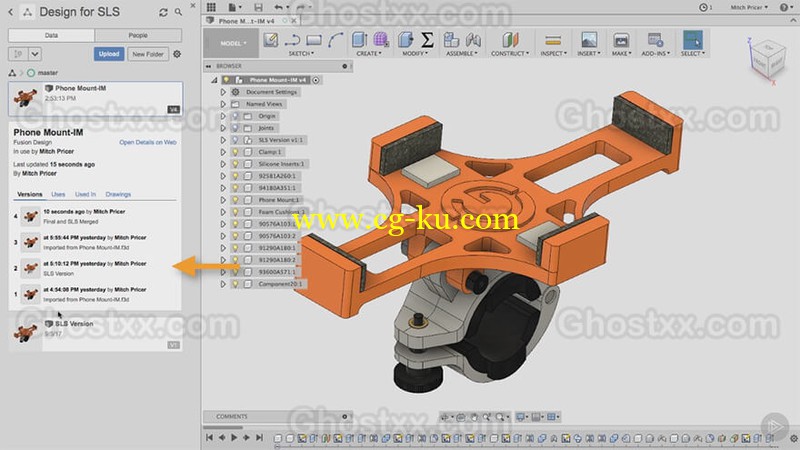Expand the Document Settings node
Image resolution: width=800 pixels, height=450 pixels.
(x=223, y=92)
